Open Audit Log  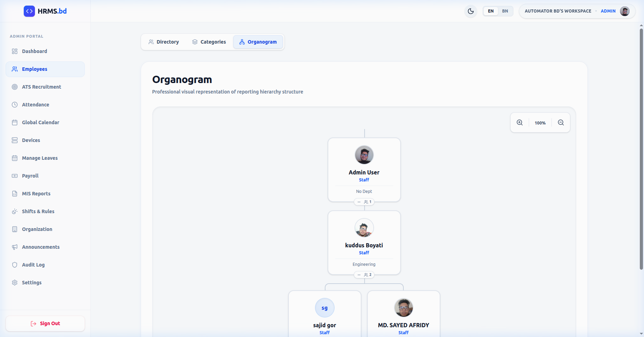(45, 265)
